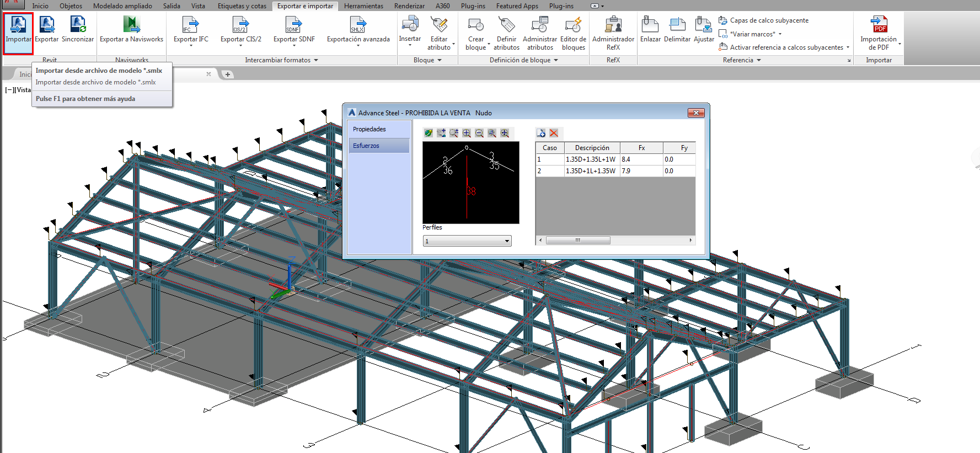Open the Importación de PDF dropdown arrow
Image resolution: width=980 pixels, height=453 pixels.
[899, 44]
